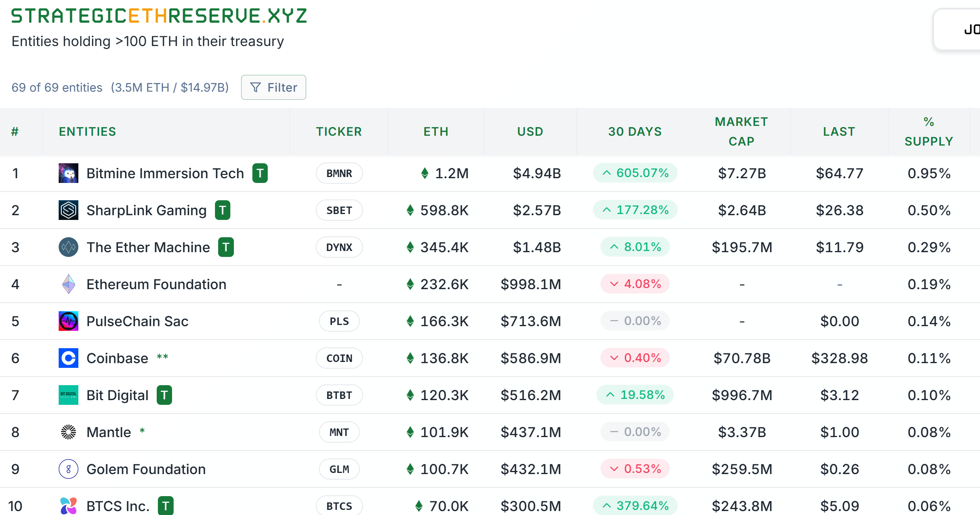Click the BTCS ticker pill
The width and height of the screenshot is (980, 515).
pyautogui.click(x=339, y=506)
